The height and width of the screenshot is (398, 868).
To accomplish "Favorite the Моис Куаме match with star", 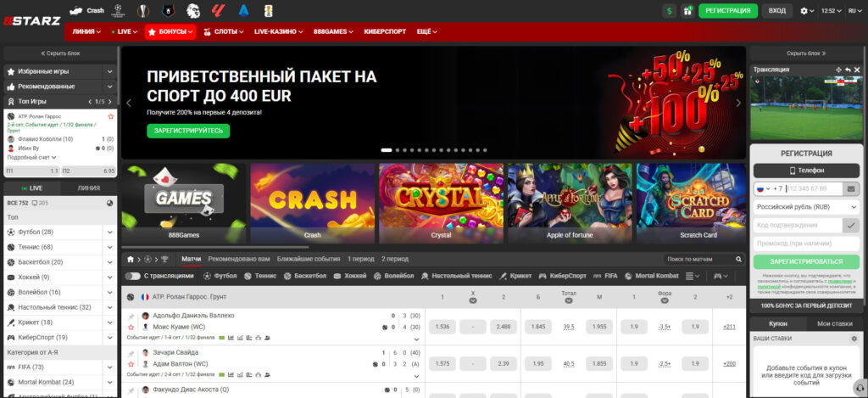I will click(x=131, y=327).
